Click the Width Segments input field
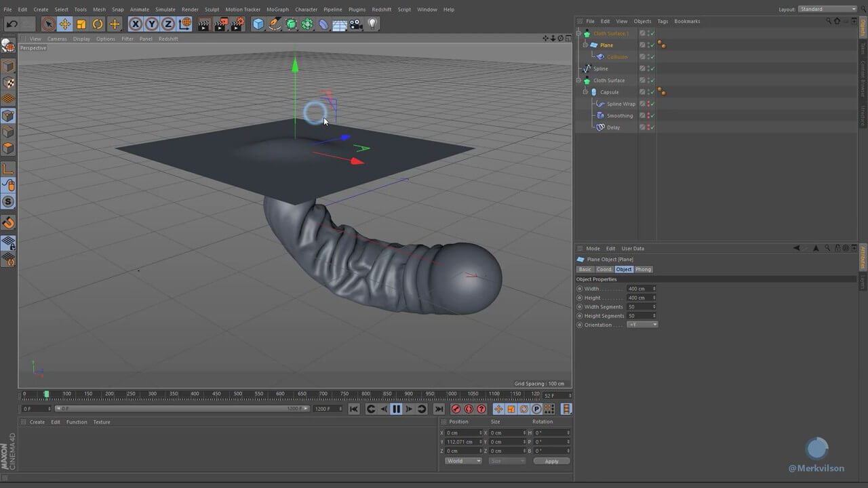 639,306
